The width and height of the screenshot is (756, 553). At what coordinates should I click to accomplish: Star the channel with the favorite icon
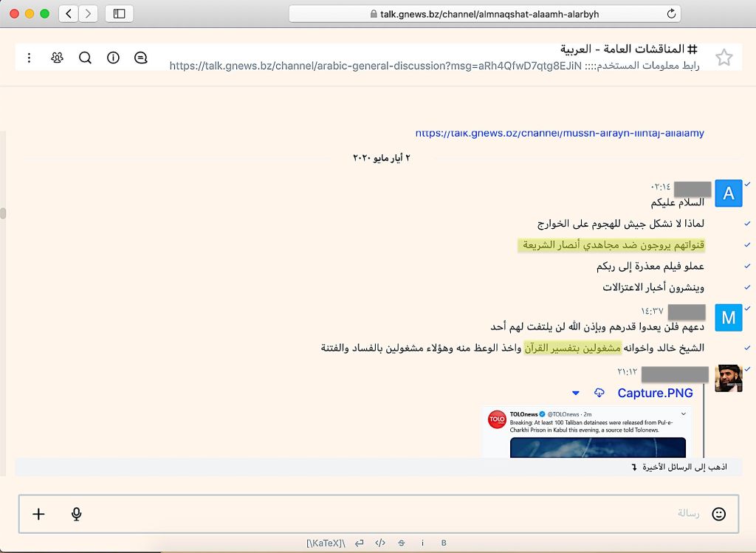click(724, 57)
